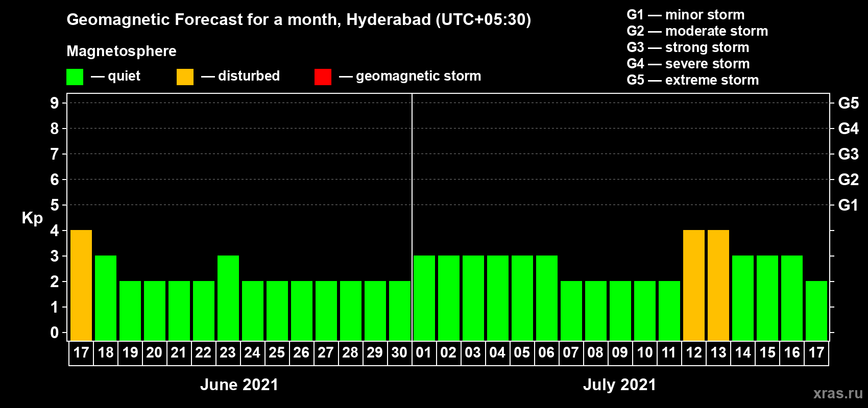Viewport: 868px width, 408px height.
Task: Select the green bar for July 16
Action: [x=792, y=298]
